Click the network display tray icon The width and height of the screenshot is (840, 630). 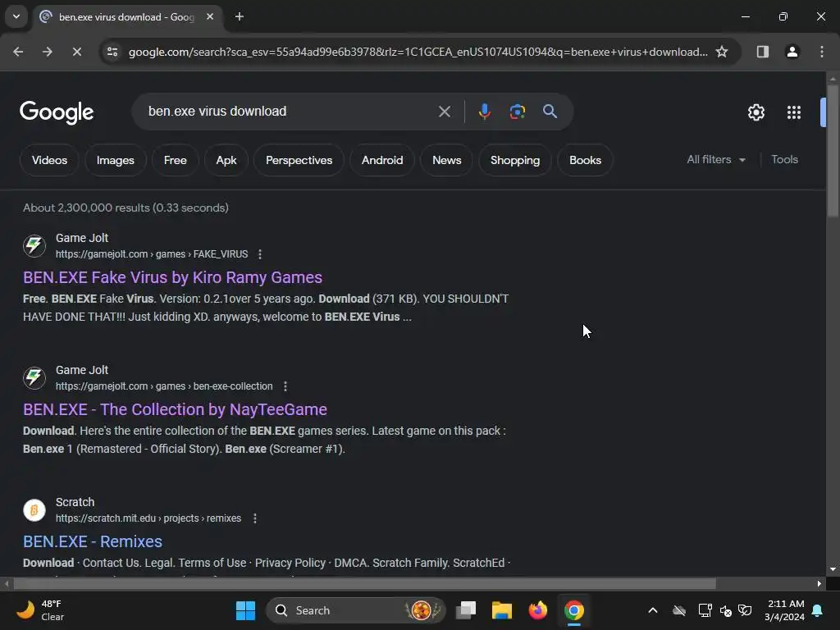coord(705,610)
